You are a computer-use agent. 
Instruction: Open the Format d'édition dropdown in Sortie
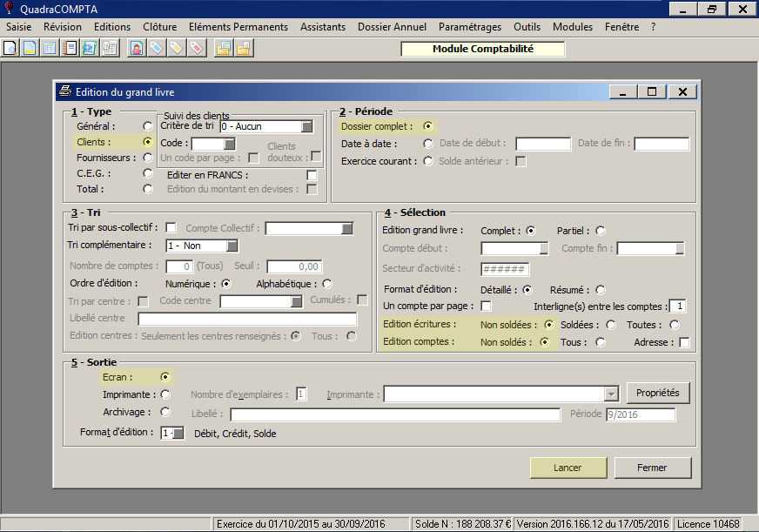click(x=178, y=434)
